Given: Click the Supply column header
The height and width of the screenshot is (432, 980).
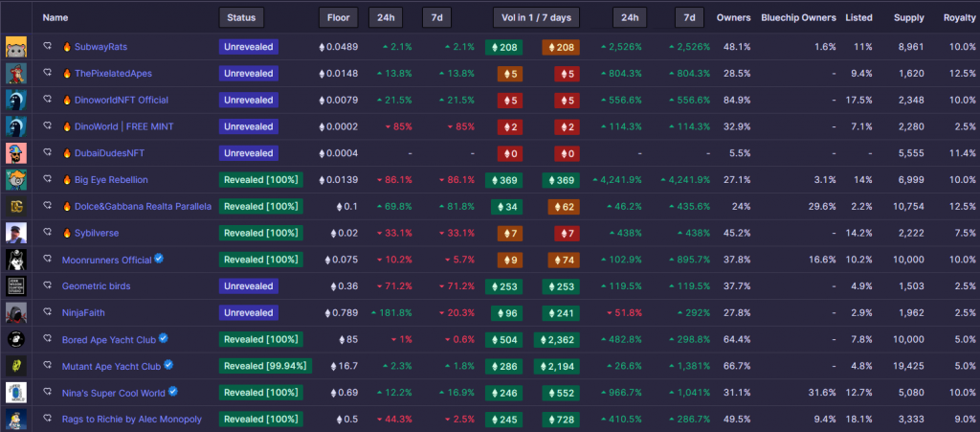Looking at the screenshot, I should coord(909,17).
